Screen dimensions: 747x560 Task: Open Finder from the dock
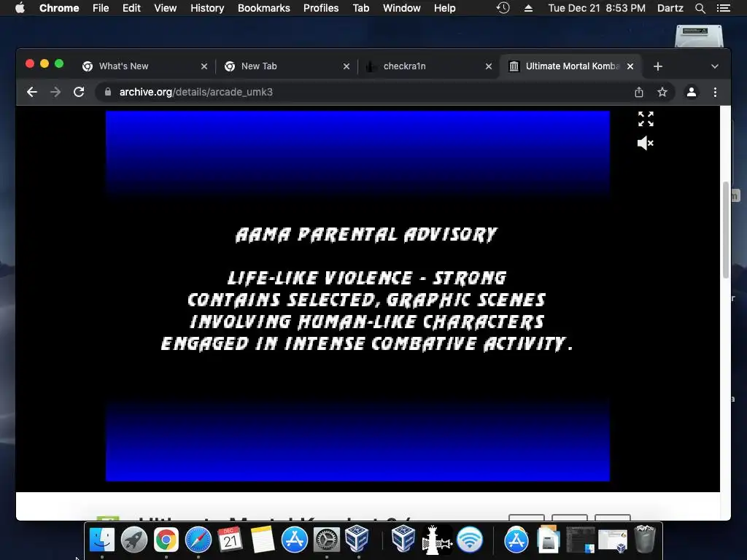click(102, 540)
